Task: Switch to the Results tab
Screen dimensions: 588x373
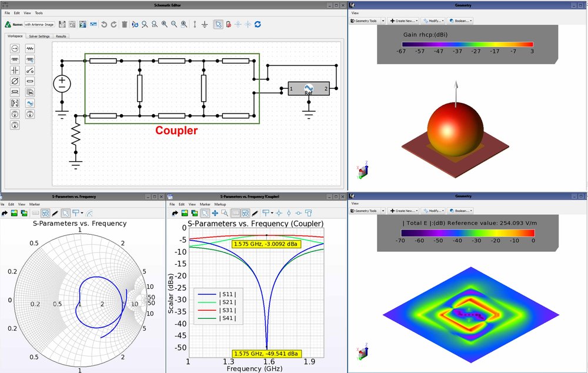Action: [61, 36]
